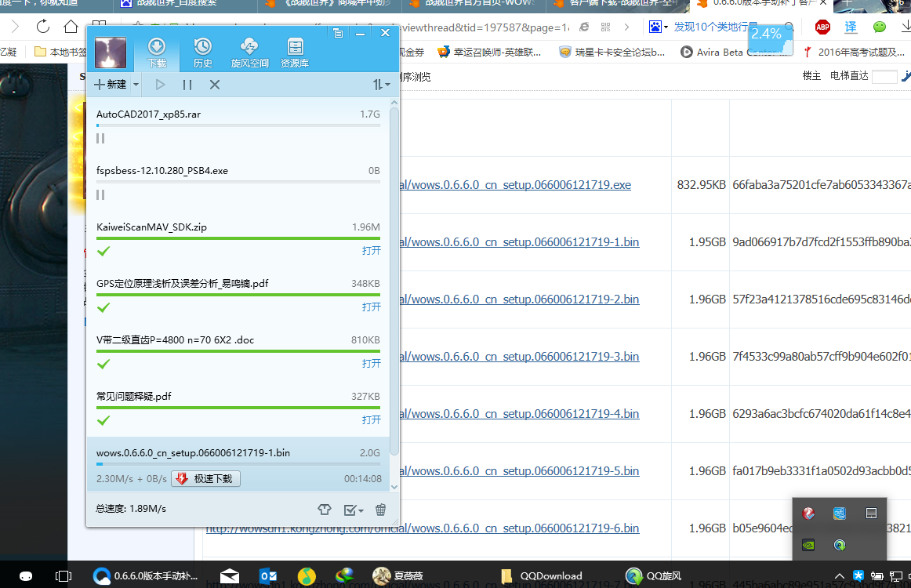911x588 pixels.
Task: Open the 历史 (History) tab in QQ旋风
Action: pyautogui.click(x=203, y=53)
